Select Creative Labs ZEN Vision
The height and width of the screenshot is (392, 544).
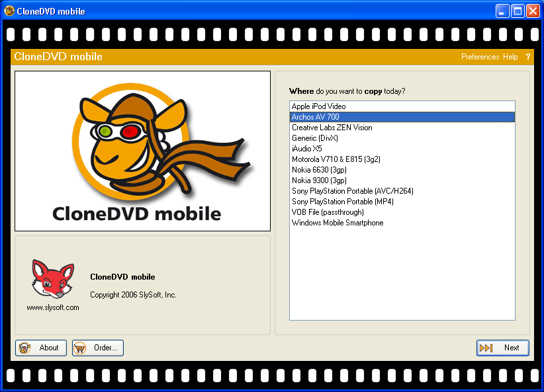(x=402, y=128)
